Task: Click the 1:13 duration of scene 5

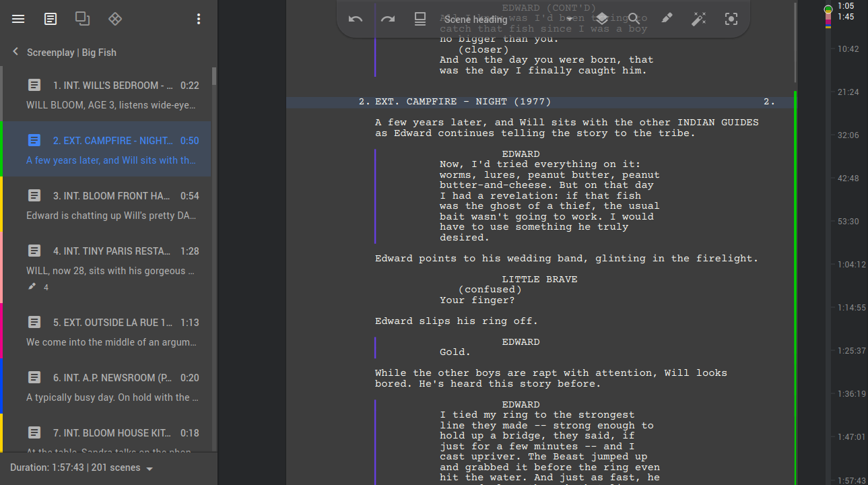Action: (190, 323)
